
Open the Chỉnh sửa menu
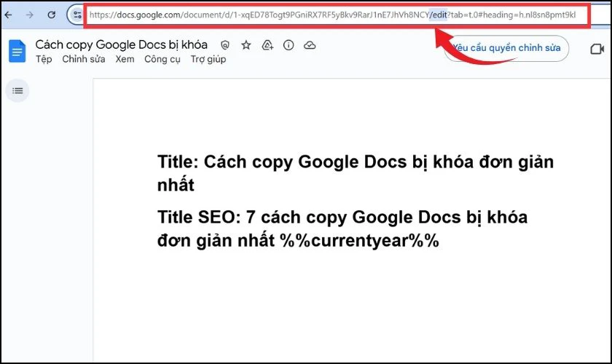(x=84, y=59)
